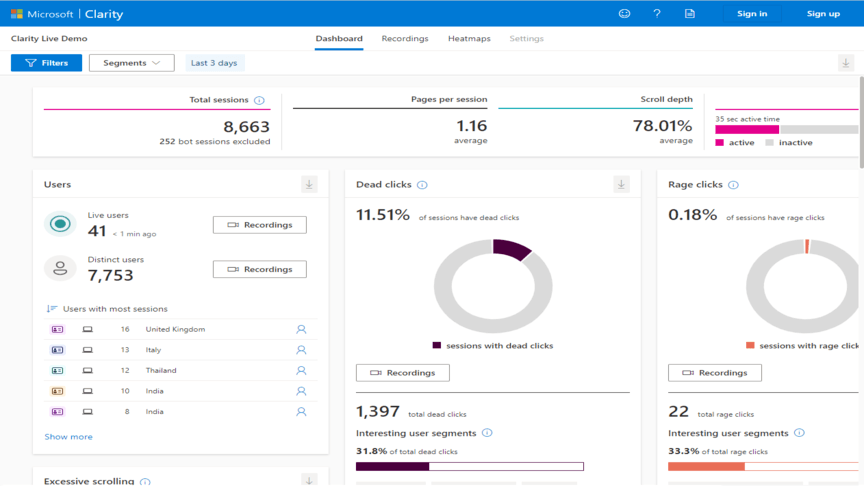Expand the Show more users link
This screenshot has height=486, width=864.
(68, 436)
